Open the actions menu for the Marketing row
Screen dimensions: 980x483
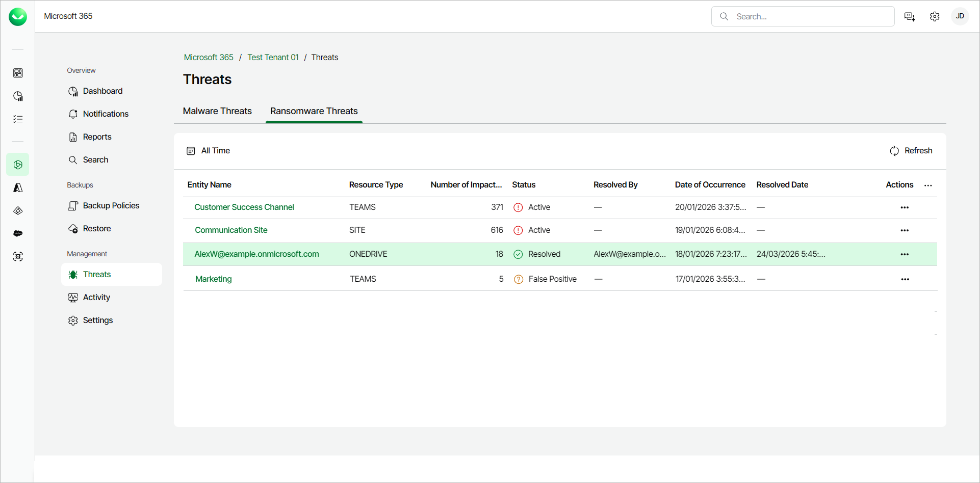905,279
